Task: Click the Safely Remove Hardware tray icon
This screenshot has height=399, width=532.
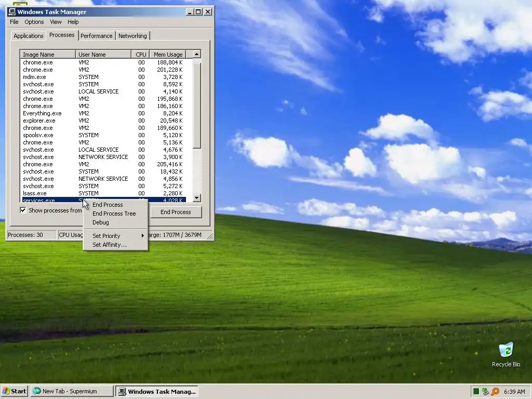Action: (x=486, y=392)
